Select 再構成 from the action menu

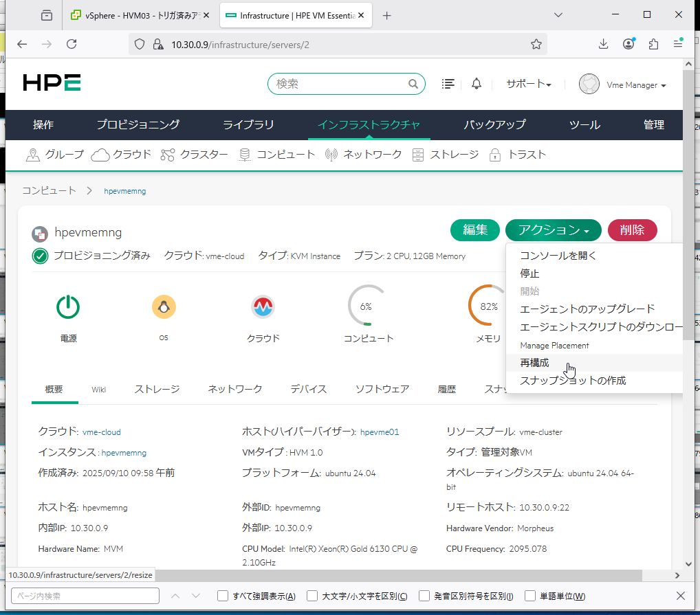click(x=535, y=363)
